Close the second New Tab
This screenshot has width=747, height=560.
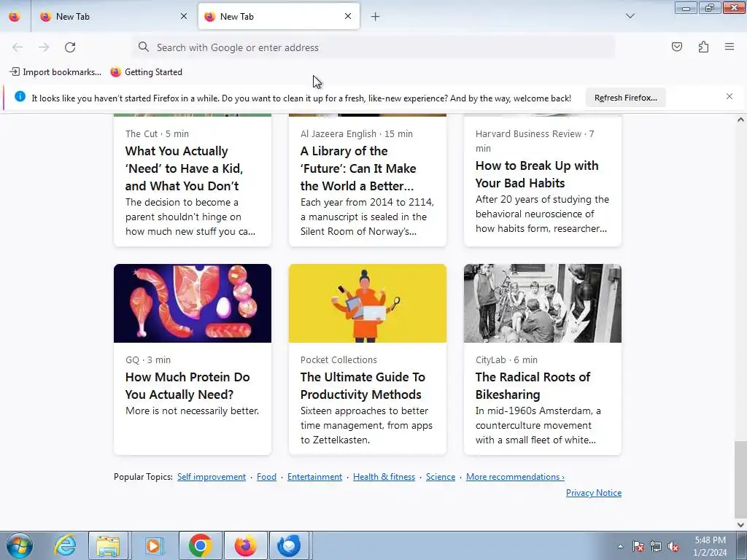348,16
